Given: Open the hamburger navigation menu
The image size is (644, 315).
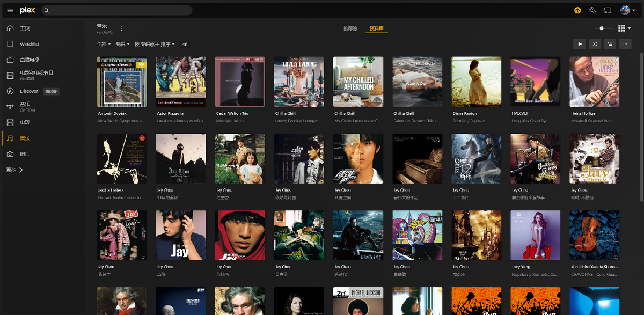Looking at the screenshot, I should coord(10,10).
